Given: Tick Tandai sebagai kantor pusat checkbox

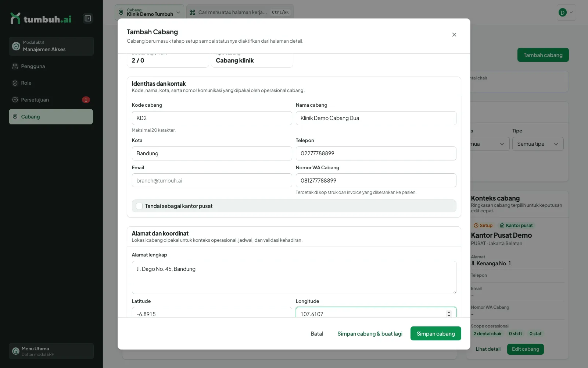Looking at the screenshot, I should pos(139,206).
